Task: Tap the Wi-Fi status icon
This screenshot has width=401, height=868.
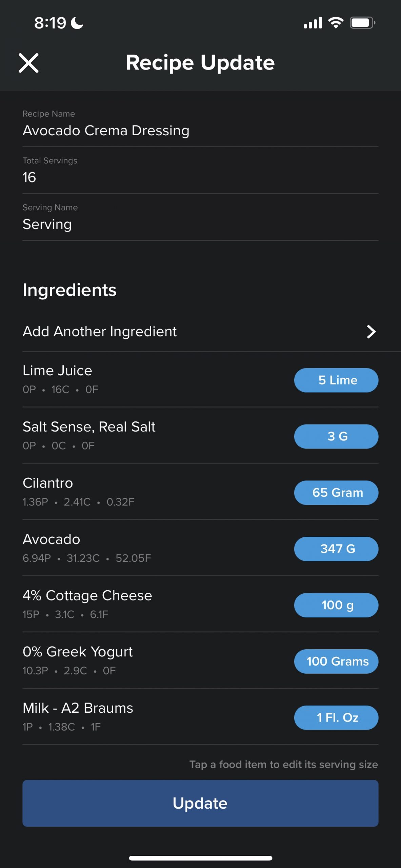Action: [336, 23]
